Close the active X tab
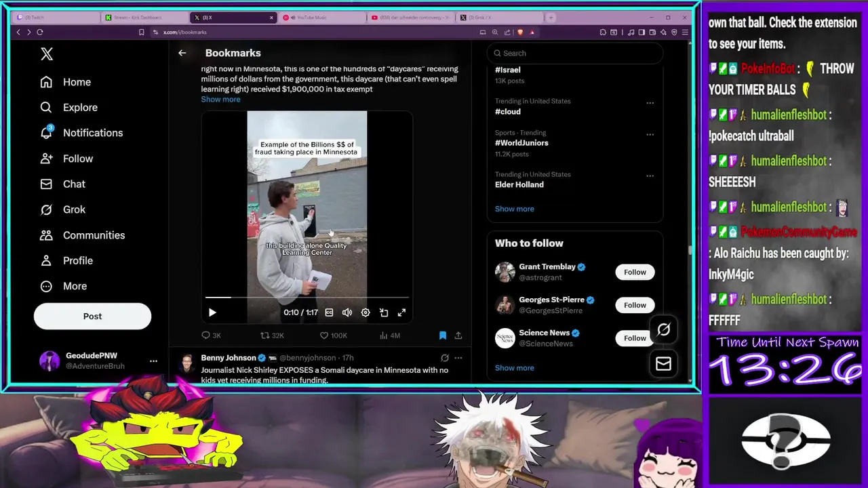This screenshot has width=868, height=488. tap(271, 18)
